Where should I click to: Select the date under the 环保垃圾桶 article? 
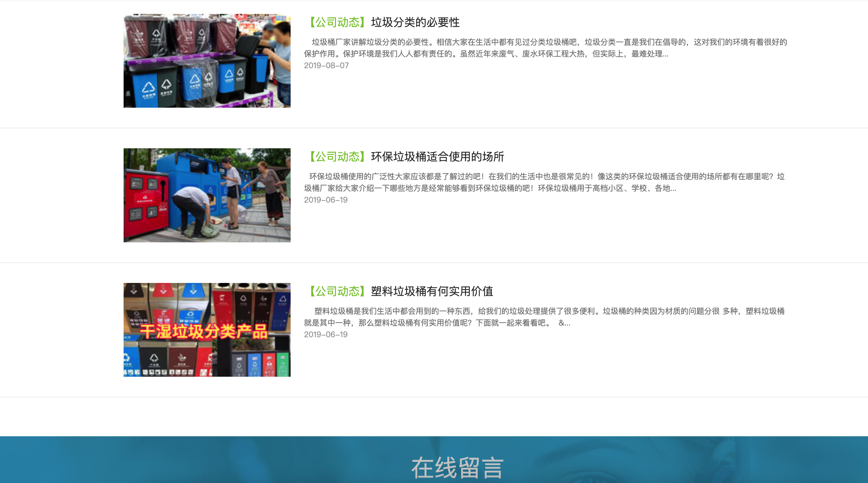tap(325, 200)
